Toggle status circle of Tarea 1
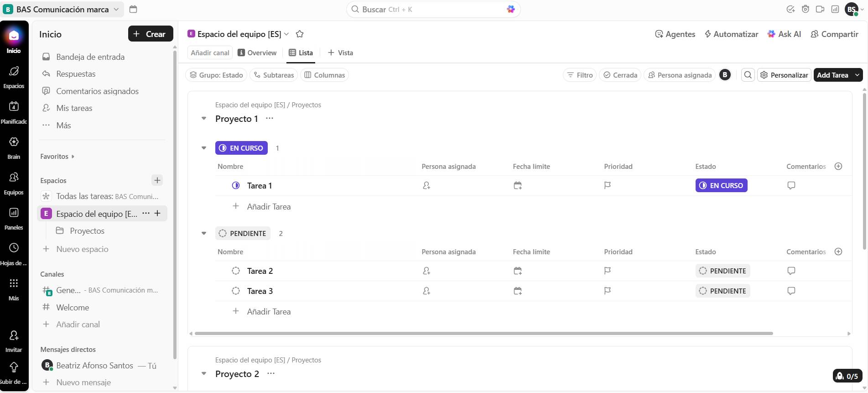Image resolution: width=868 pixels, height=393 pixels. pyautogui.click(x=236, y=185)
